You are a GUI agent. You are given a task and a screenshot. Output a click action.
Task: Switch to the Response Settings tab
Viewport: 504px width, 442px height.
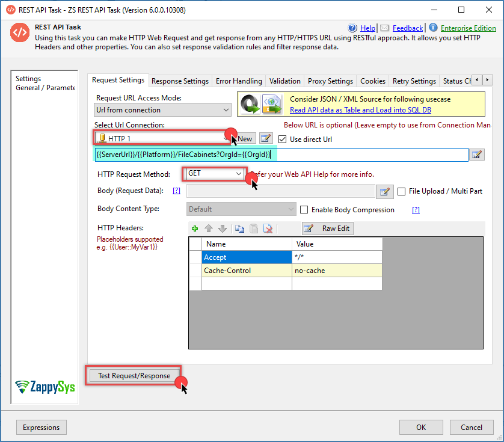180,81
